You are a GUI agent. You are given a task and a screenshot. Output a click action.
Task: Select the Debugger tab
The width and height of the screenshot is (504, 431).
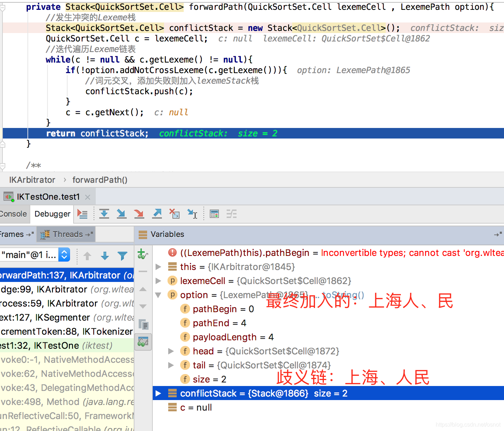pyautogui.click(x=52, y=214)
